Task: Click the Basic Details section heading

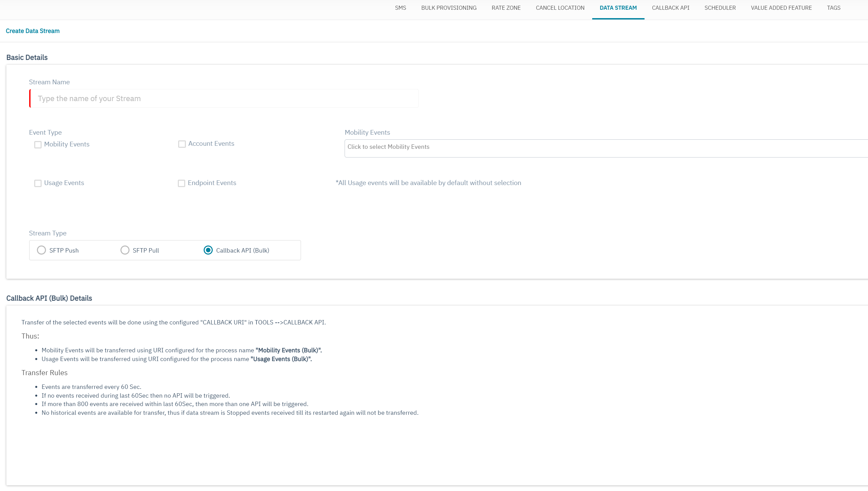Action: pos(27,57)
